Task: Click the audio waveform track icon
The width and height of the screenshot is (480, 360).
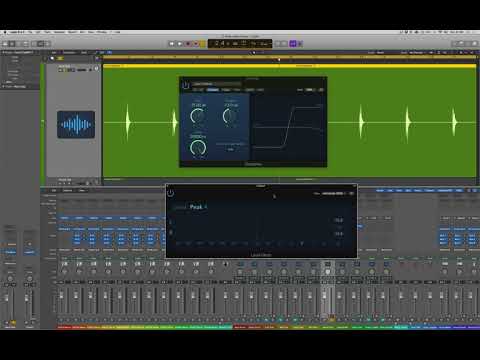Action: (x=76, y=125)
